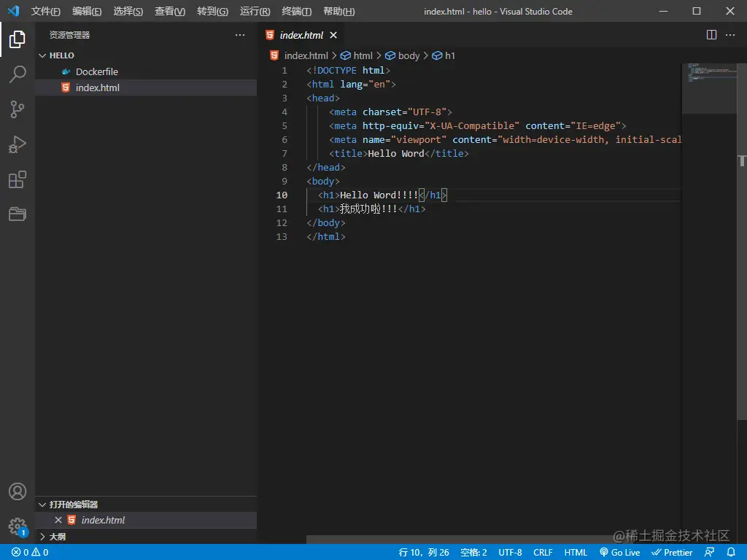Screen dimensions: 747x560
Task: Open the Manage gear icon
Action: coord(18,526)
